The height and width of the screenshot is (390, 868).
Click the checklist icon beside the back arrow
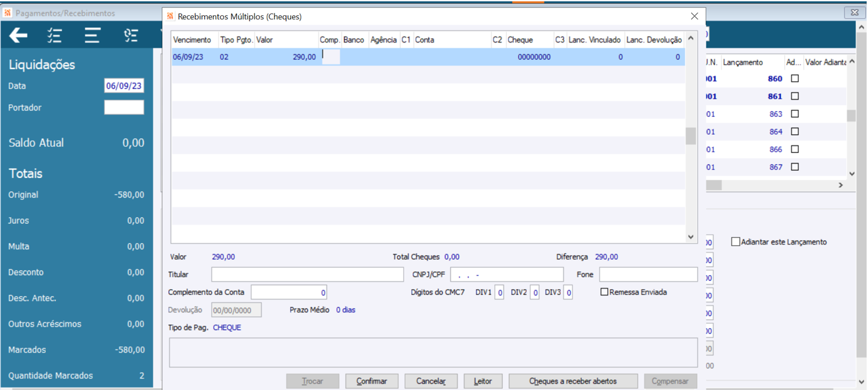(55, 36)
